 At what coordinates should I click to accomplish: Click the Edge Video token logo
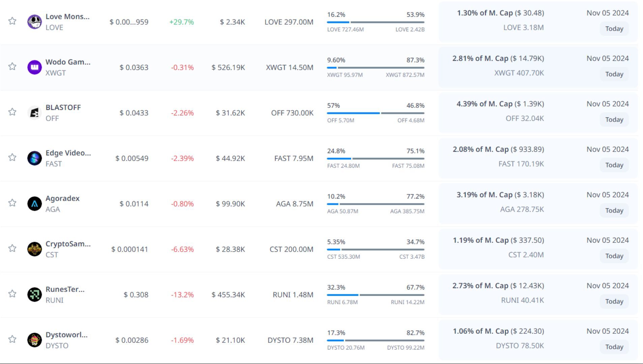(x=34, y=158)
